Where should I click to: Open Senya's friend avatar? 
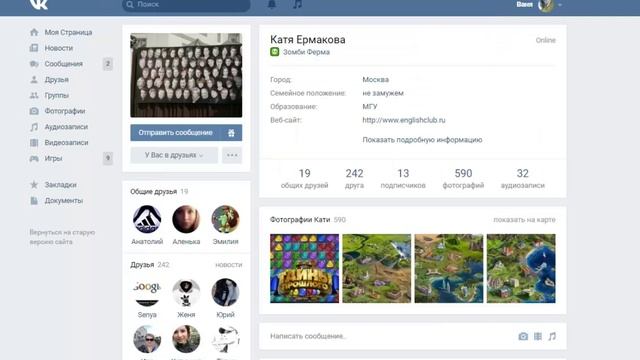(x=147, y=292)
